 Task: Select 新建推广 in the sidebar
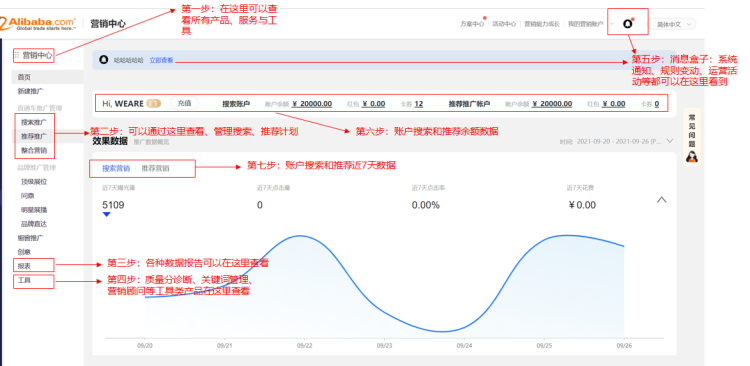[x=30, y=91]
